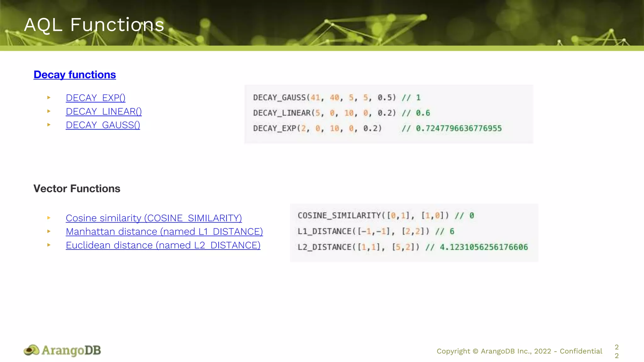The width and height of the screenshot is (644, 362).
Task: Open Cosine similarity (COSINE_SIMILARITY) link
Action: coord(154,218)
